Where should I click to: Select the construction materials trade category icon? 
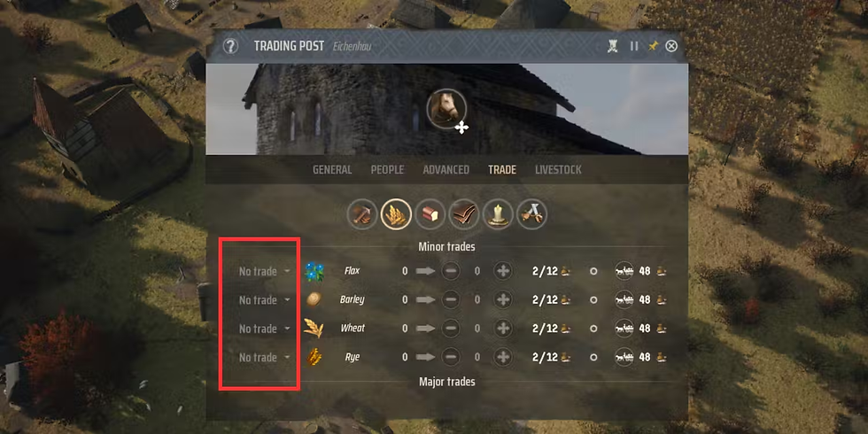point(362,214)
